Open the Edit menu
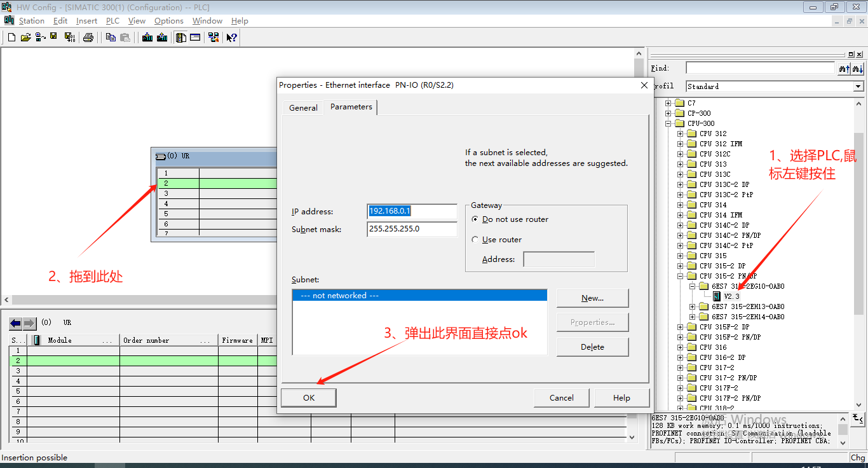 (x=60, y=21)
